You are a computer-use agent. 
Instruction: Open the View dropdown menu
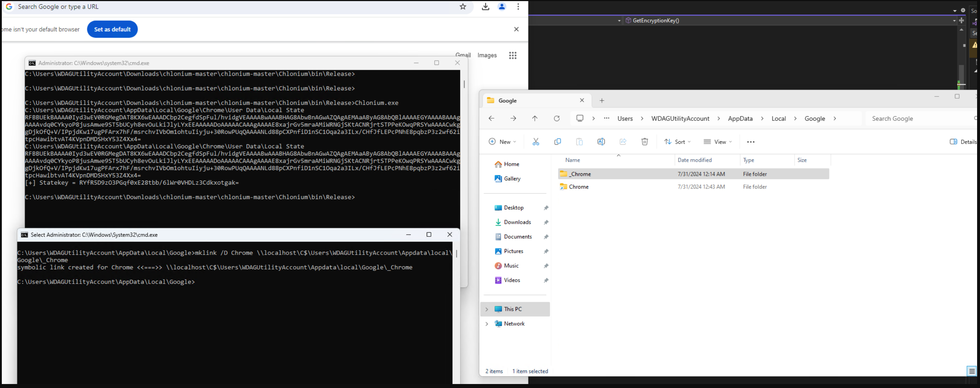point(718,142)
